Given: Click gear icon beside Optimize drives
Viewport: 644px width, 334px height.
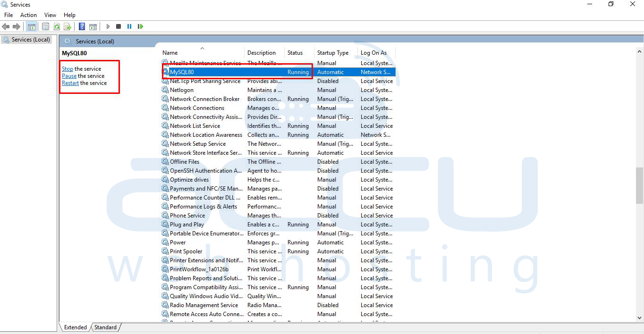Looking at the screenshot, I should pos(165,180).
